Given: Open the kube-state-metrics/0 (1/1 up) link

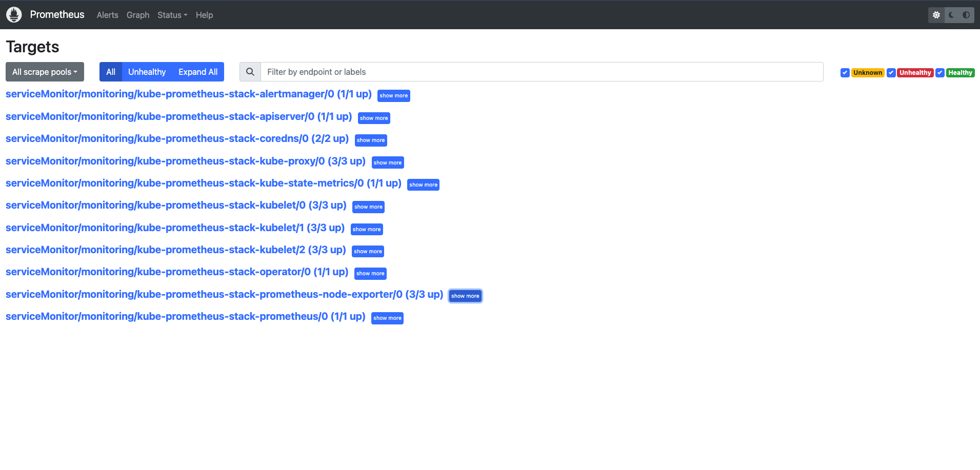Looking at the screenshot, I should (204, 183).
